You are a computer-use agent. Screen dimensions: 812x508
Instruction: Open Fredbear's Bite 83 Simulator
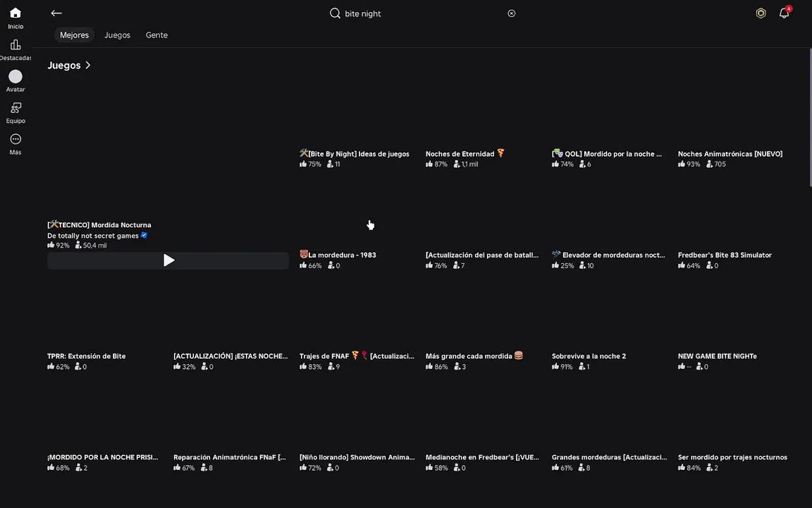(x=725, y=255)
